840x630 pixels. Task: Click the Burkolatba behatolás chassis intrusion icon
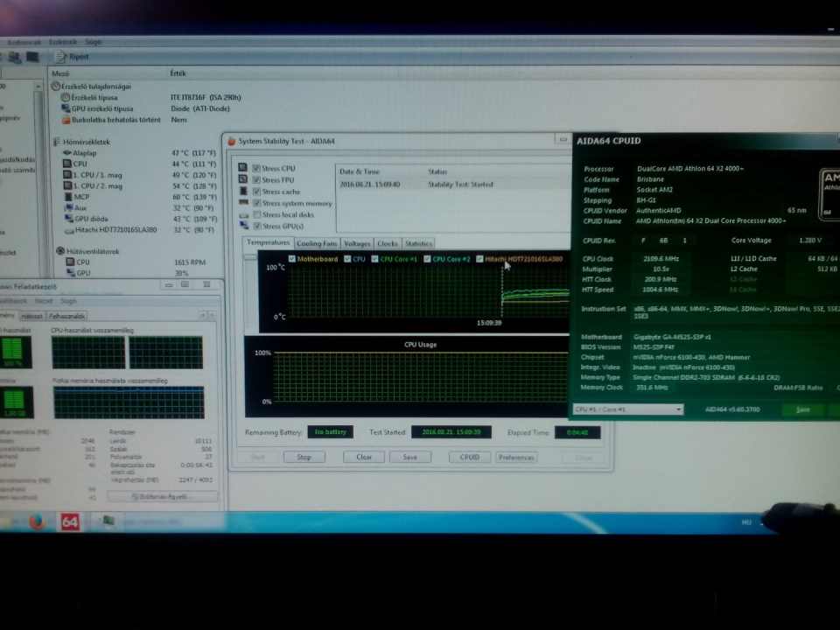(x=66, y=120)
